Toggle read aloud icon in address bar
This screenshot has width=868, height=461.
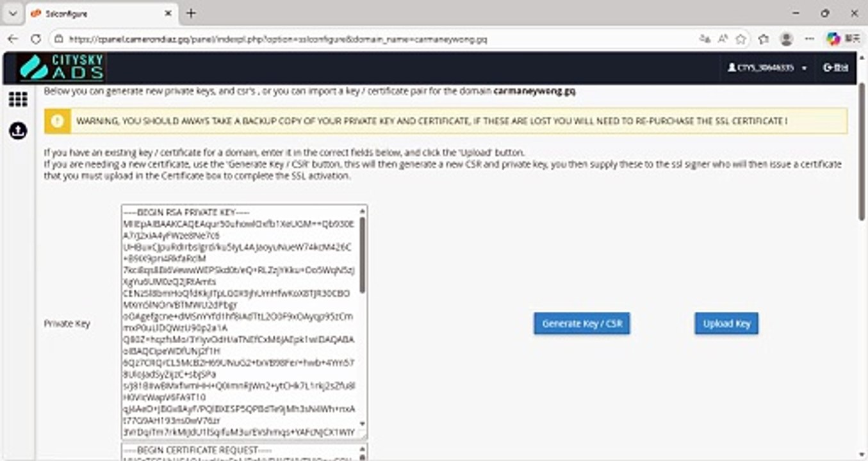(723, 39)
